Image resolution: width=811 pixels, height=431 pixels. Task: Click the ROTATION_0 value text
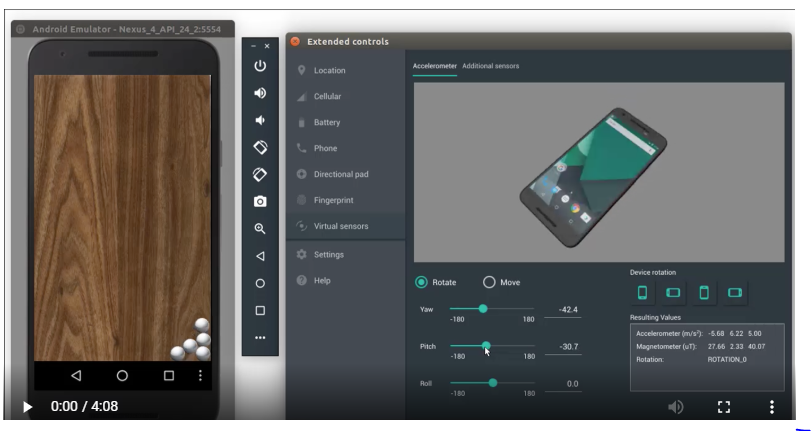click(x=727, y=360)
